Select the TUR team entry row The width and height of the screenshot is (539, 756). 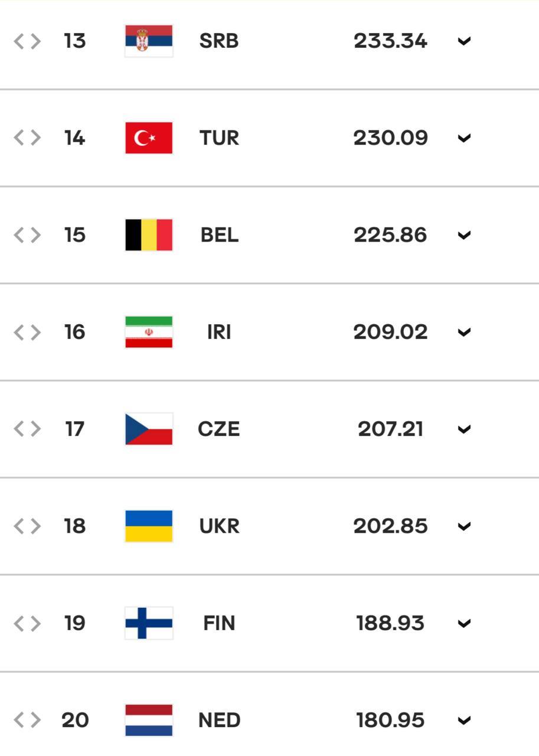click(269, 138)
